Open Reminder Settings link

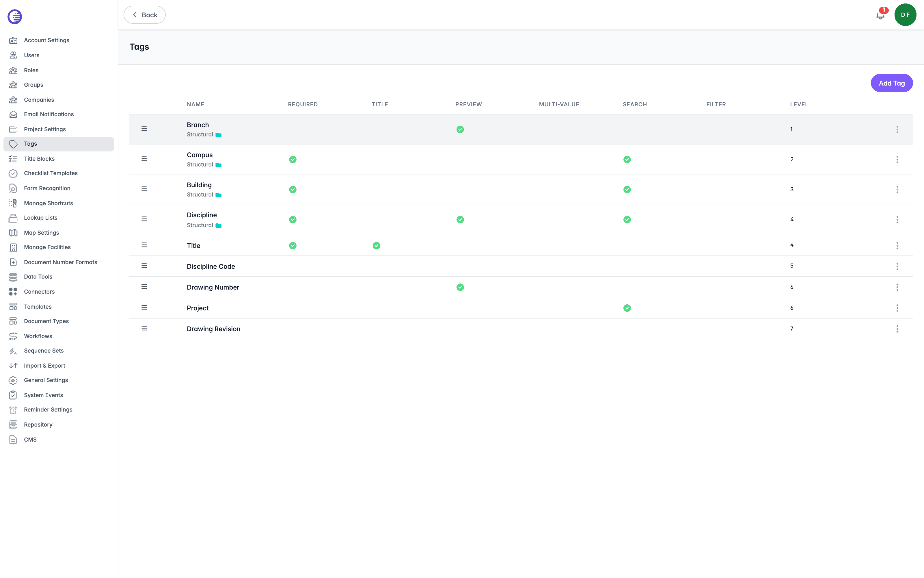[x=48, y=410]
